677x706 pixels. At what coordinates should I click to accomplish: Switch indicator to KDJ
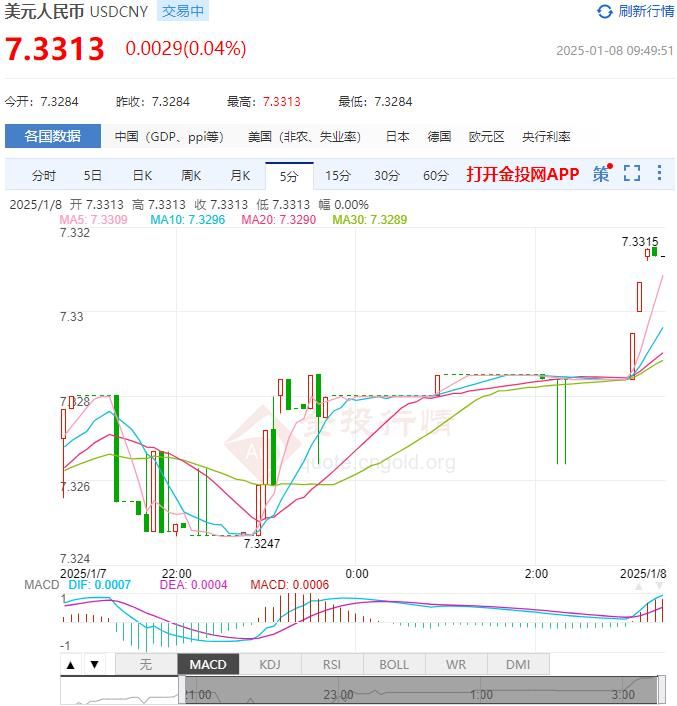(x=270, y=664)
